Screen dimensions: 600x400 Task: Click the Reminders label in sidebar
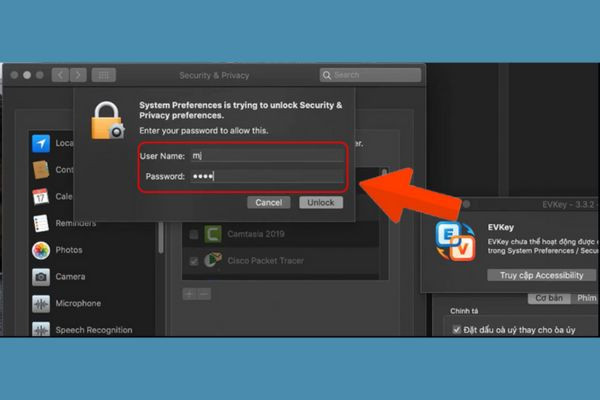[75, 223]
